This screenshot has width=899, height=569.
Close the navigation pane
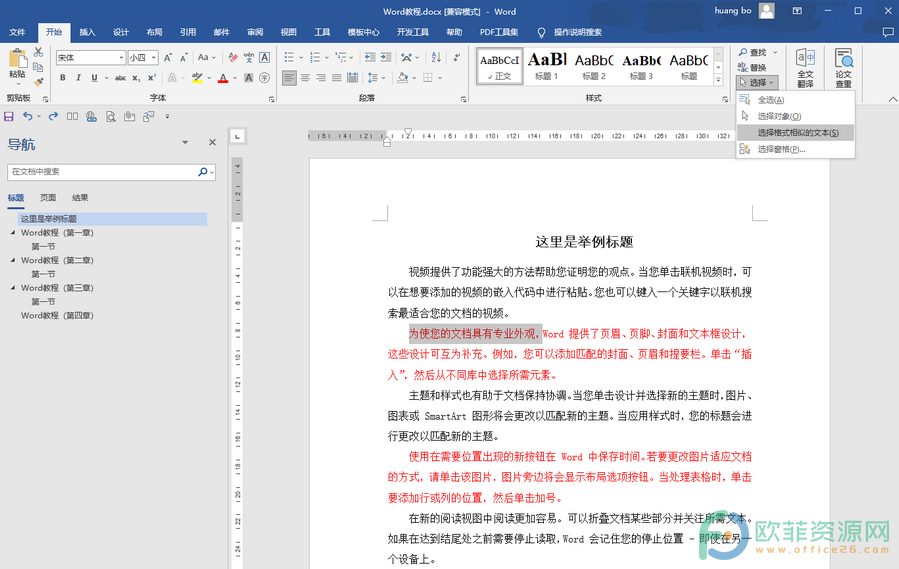click(x=212, y=142)
